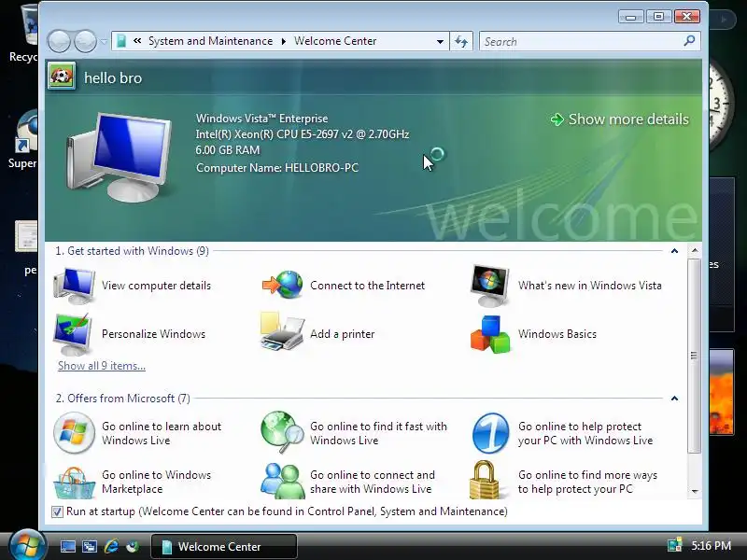Toggle the Run at startup checkbox
Viewport: 747px width, 560px height.
coord(57,511)
